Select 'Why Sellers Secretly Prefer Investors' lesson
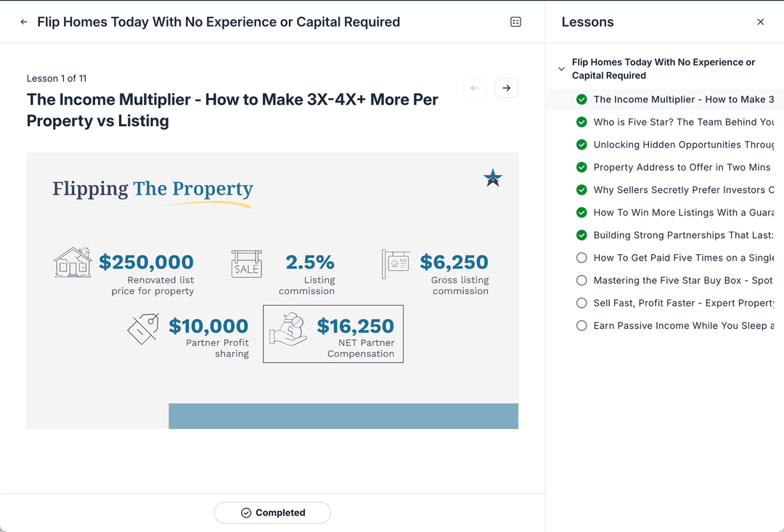 (x=682, y=189)
